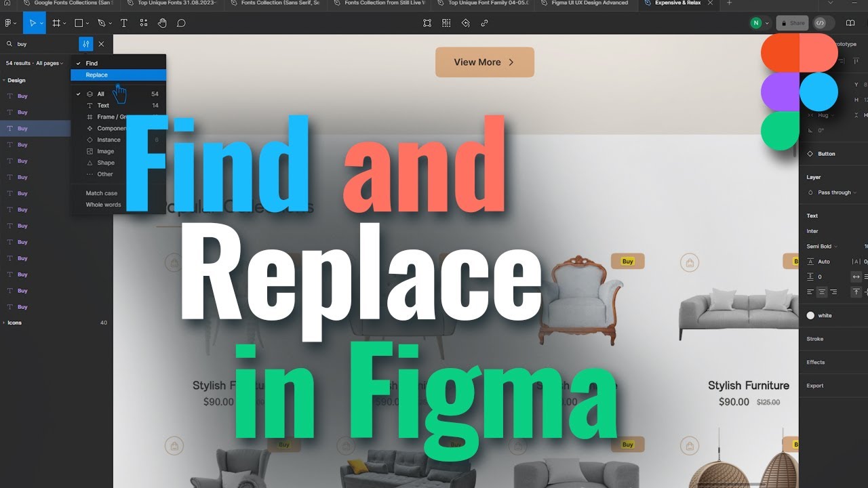
Task: Toggle Dev Mode switch
Action: tap(824, 23)
